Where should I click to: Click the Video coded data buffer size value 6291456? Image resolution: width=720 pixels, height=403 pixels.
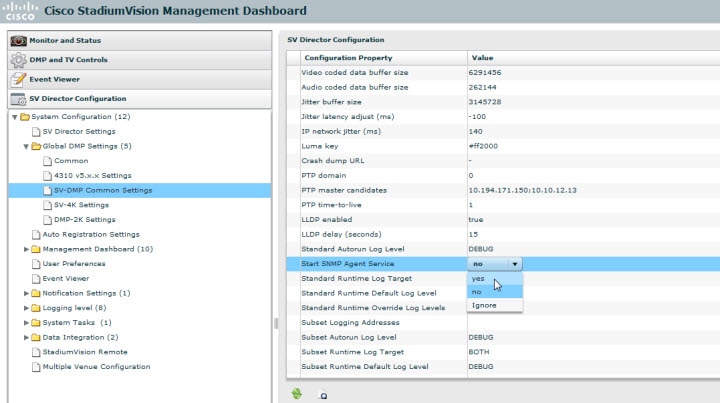click(484, 73)
